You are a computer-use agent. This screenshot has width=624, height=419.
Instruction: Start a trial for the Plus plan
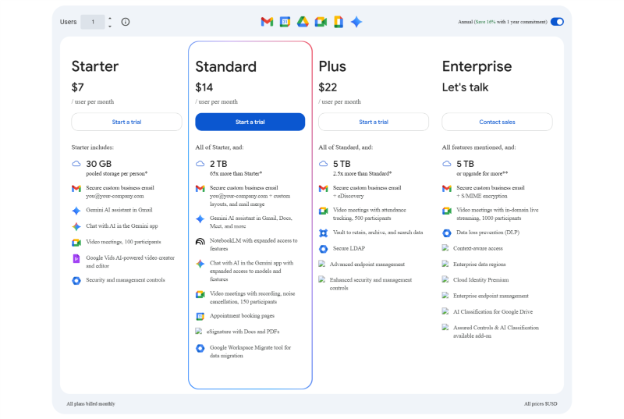coord(373,122)
